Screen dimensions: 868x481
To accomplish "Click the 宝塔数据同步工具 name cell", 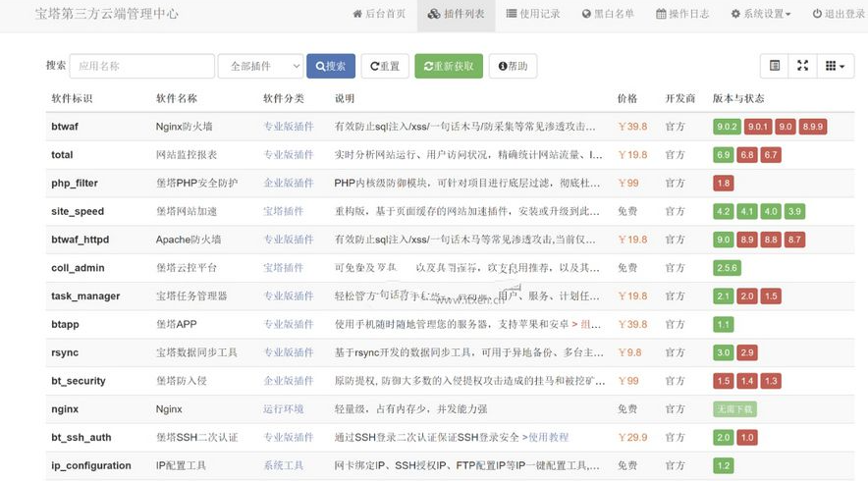I will [x=196, y=352].
